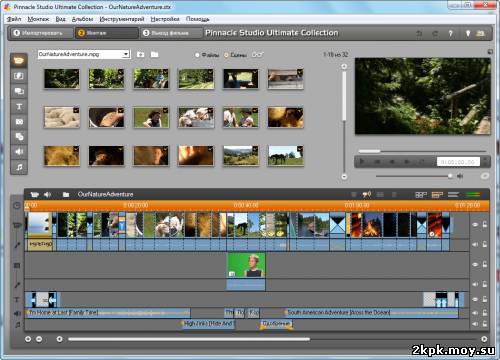Open the Sound effects speaker album tab
The width and height of the screenshot is (500, 360).
tap(19, 152)
